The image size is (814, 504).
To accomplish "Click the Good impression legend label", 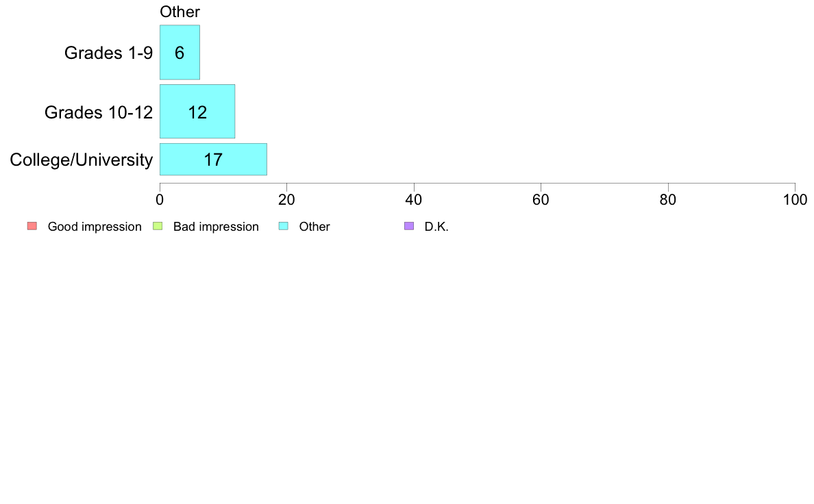I will 95,227.
